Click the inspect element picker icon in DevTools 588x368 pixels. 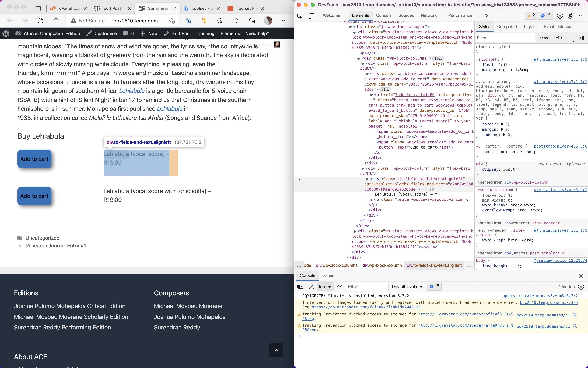pos(300,16)
